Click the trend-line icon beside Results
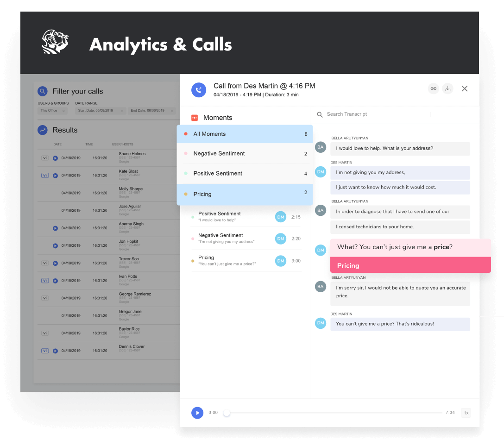This screenshot has width=504, height=446. 43,130
